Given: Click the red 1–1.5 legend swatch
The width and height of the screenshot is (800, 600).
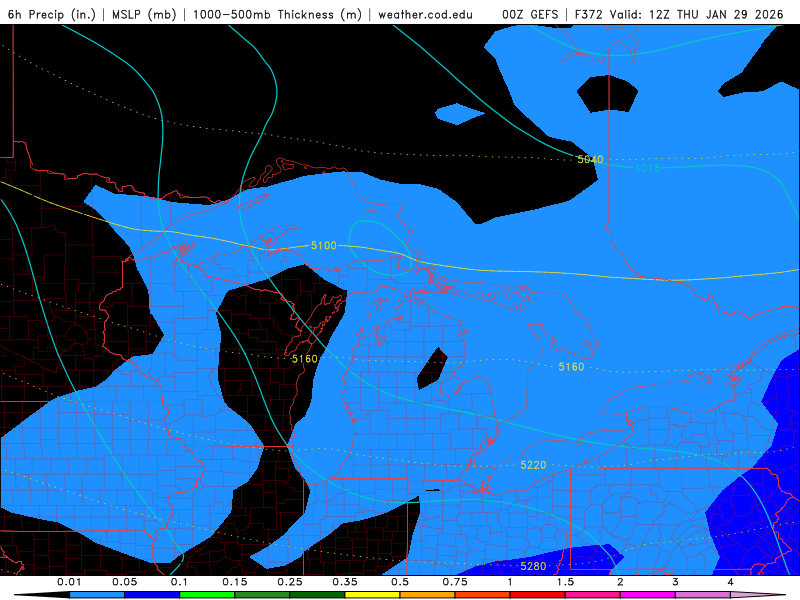Looking at the screenshot, I should 538,595.
